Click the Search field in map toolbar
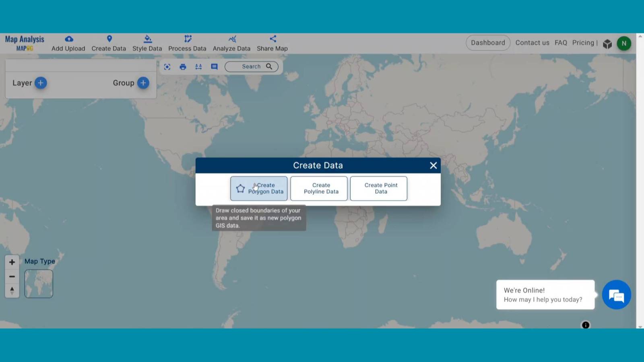 pyautogui.click(x=252, y=66)
